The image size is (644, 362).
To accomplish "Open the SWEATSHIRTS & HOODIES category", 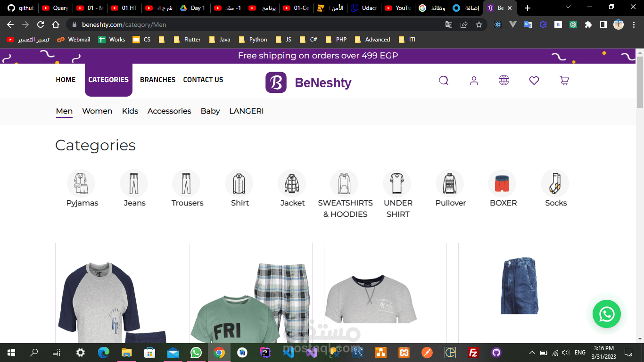I will (344, 184).
